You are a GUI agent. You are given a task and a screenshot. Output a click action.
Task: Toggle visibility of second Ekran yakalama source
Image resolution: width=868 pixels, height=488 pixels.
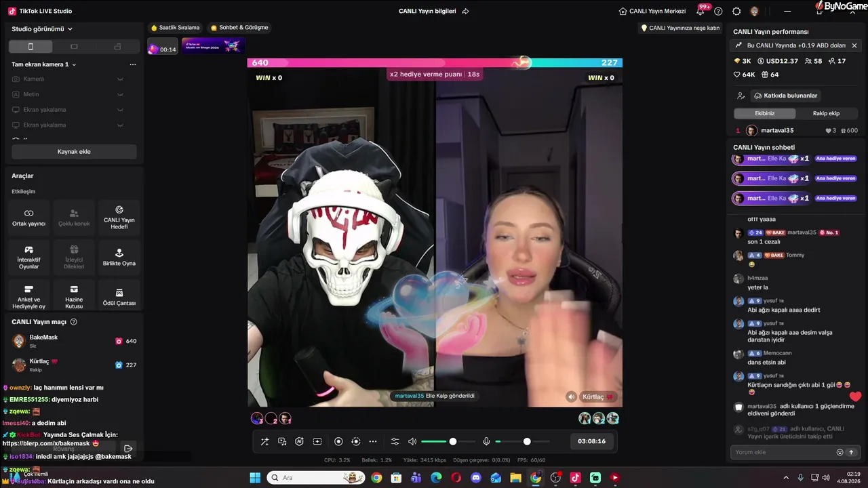[120, 125]
